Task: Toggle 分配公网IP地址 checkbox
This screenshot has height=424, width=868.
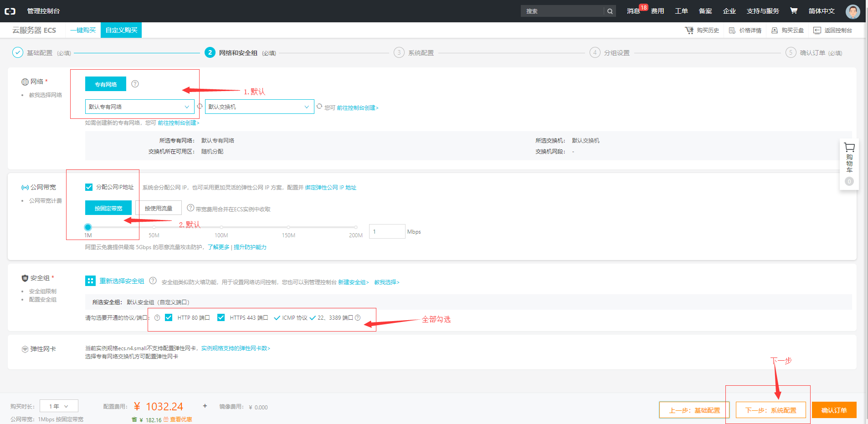Action: 89,187
